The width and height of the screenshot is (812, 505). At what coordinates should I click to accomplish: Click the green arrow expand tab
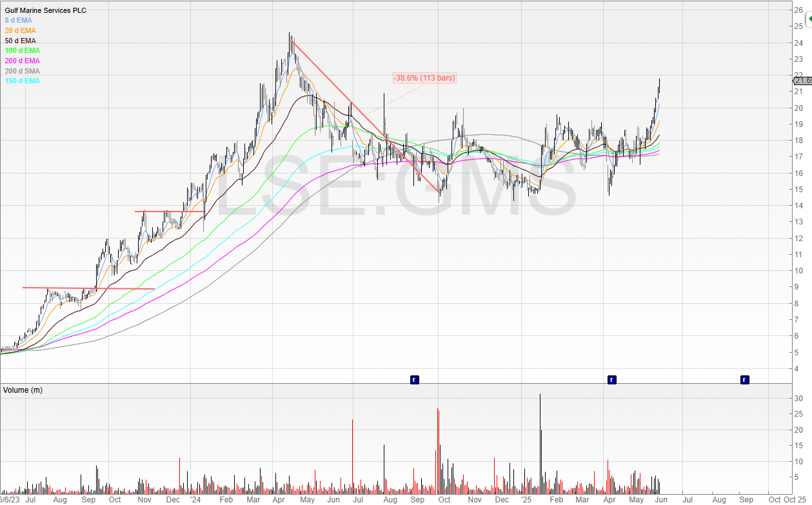809,19
